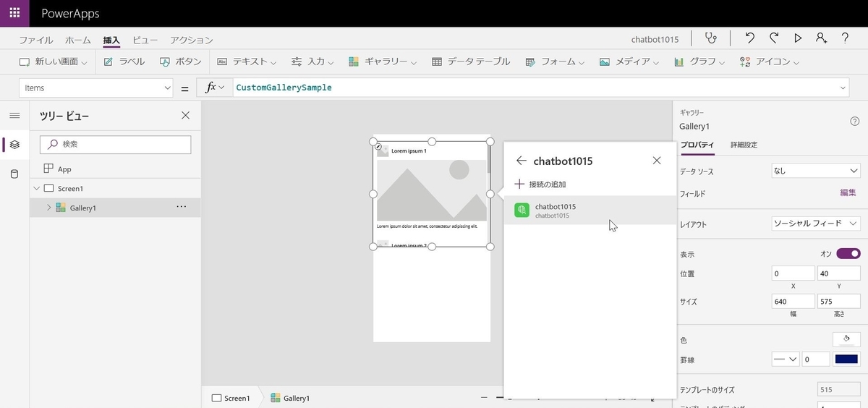The image size is (868, 408).
Task: Undo the last action
Action: 750,38
